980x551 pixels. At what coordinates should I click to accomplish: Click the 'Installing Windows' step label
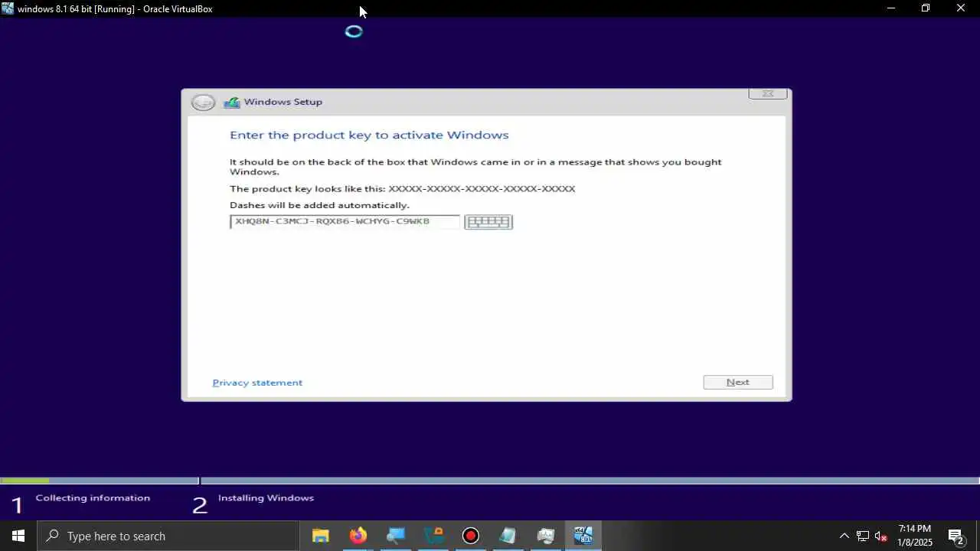click(266, 498)
